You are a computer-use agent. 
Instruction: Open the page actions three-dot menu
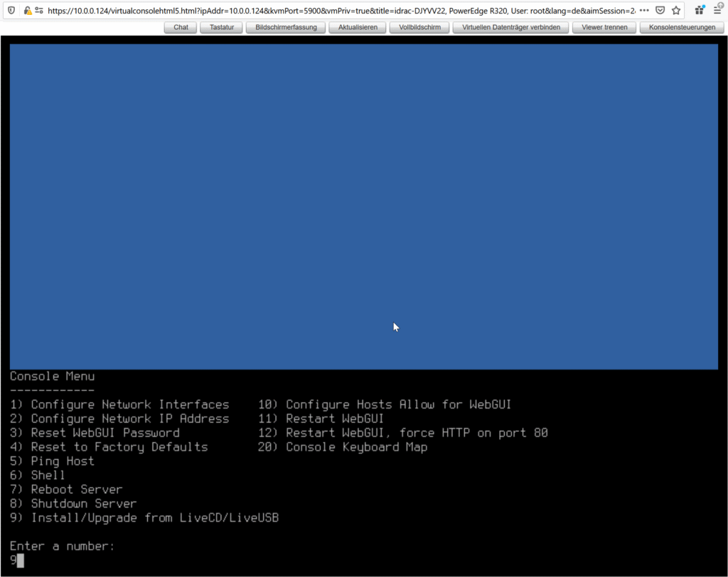click(x=644, y=11)
